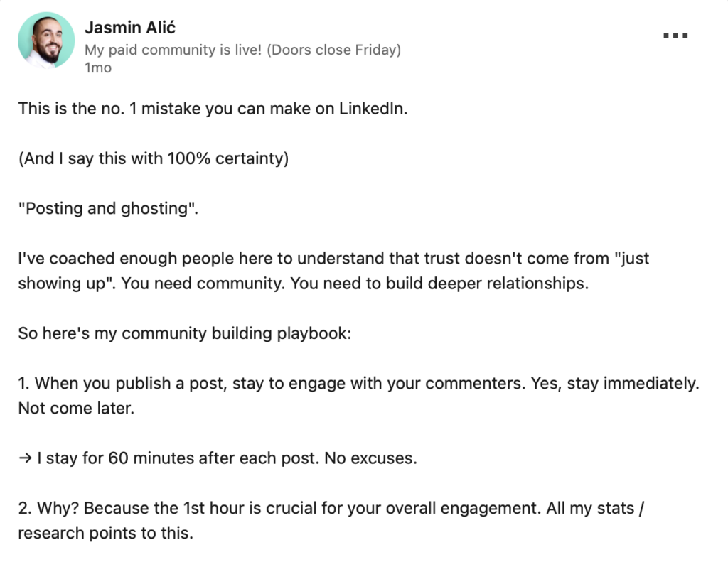Click '(Doors close Friday)' in the headline
728x572 pixels.
(x=334, y=50)
